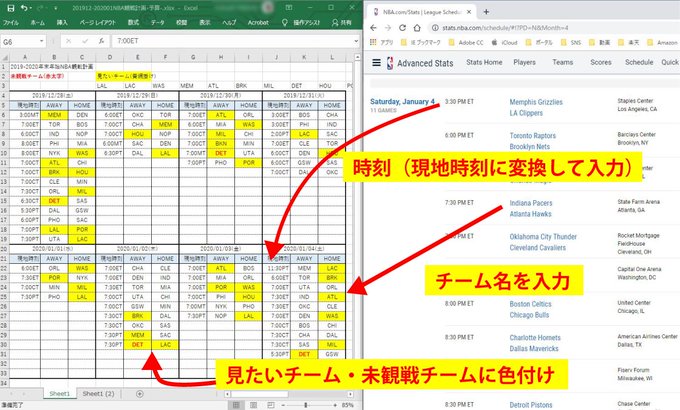Click the insert function fx icon
The width and height of the screenshot is (680, 410).
pyautogui.click(x=101, y=41)
